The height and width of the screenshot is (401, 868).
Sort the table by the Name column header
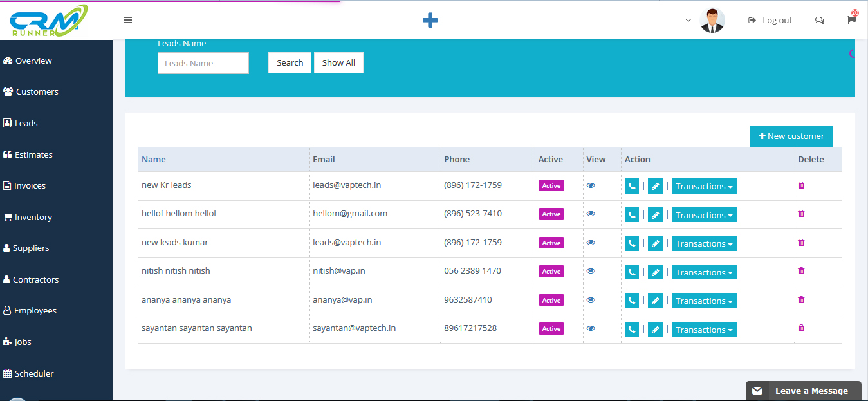click(x=153, y=159)
